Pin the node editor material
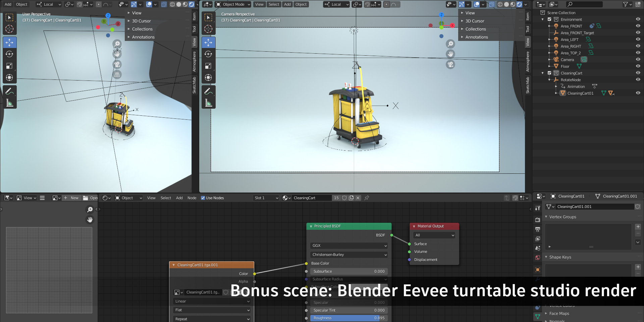The height and width of the screenshot is (322, 644). pyautogui.click(x=367, y=198)
